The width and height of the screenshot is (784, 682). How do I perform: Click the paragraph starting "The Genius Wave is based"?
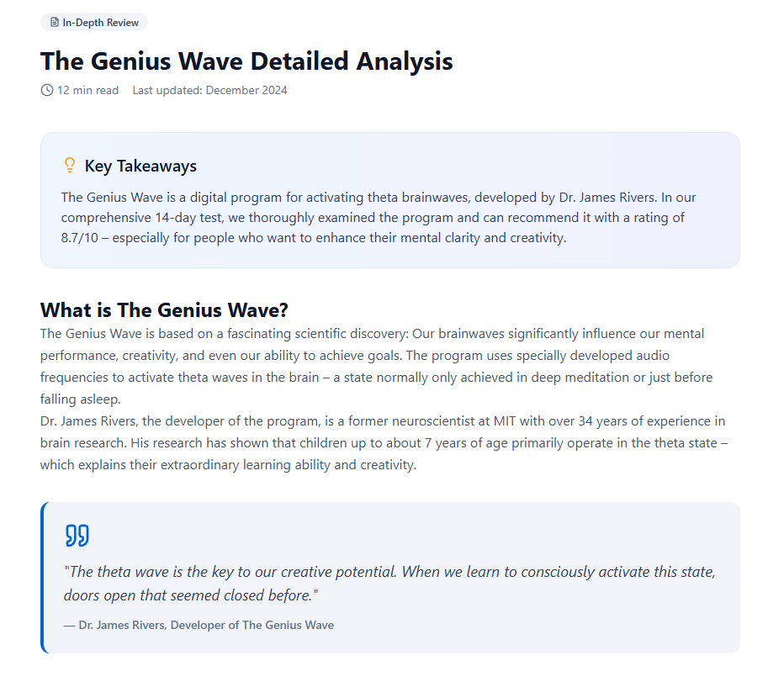click(372, 356)
